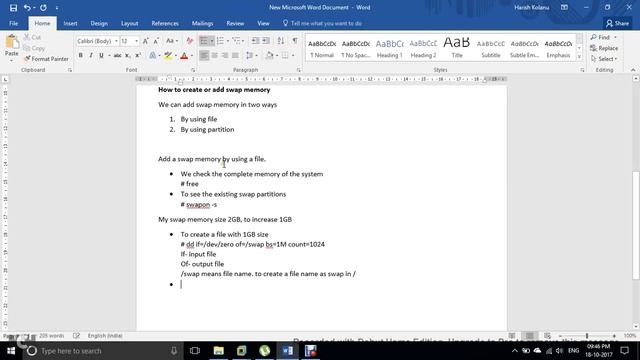The image size is (640, 360).
Task: Apply the Title style
Action: click(x=457, y=48)
